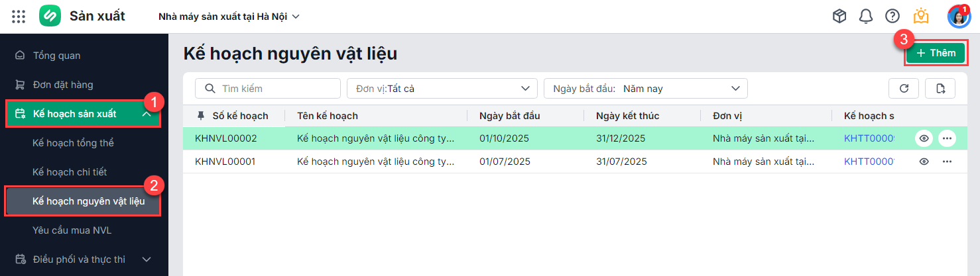Open the app launcher grid icon
The width and height of the screenshot is (980, 276).
[19, 17]
